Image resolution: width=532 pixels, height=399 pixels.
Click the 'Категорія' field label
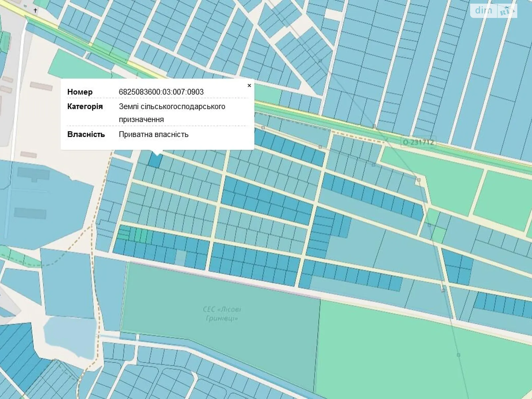[x=85, y=106]
